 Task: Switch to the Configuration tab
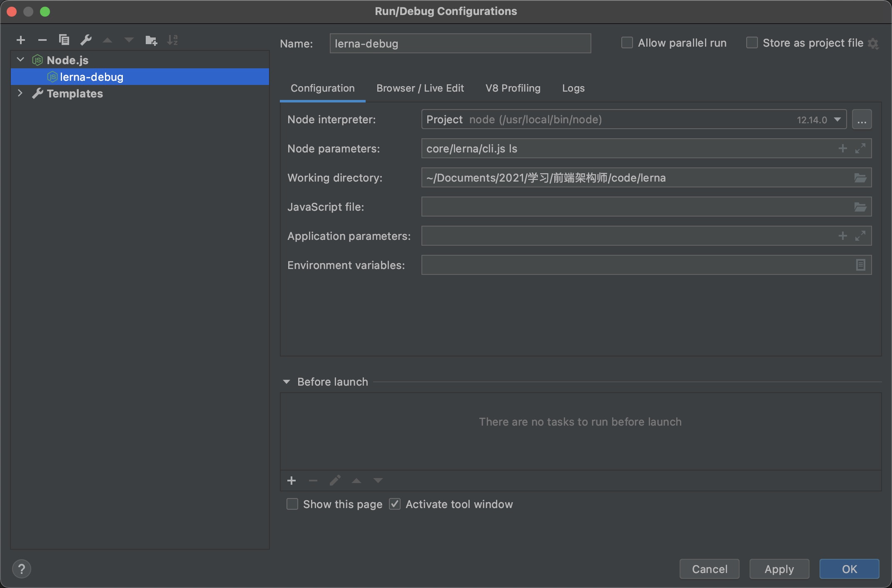click(x=323, y=88)
